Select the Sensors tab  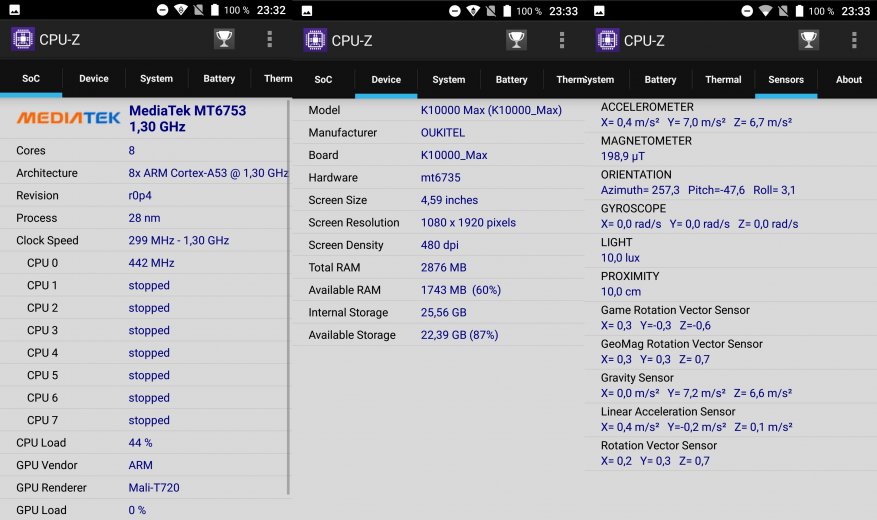(x=786, y=80)
